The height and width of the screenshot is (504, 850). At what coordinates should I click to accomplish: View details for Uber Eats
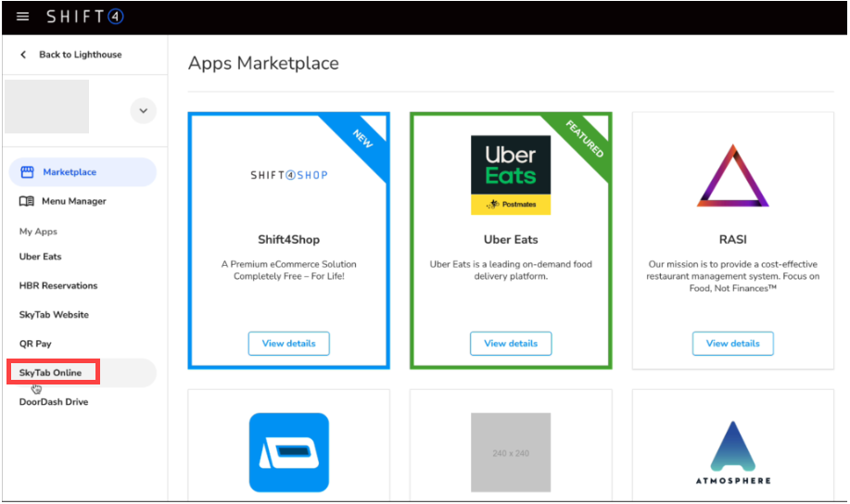tap(511, 344)
